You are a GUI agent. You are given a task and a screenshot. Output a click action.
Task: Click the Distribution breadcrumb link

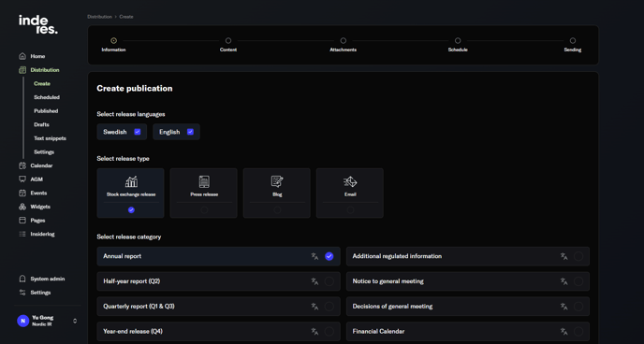pyautogui.click(x=99, y=17)
